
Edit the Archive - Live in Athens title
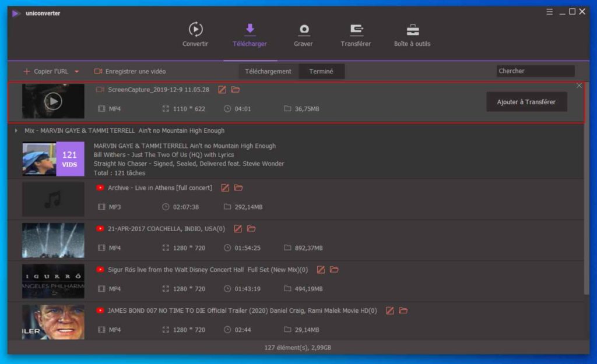(x=225, y=188)
